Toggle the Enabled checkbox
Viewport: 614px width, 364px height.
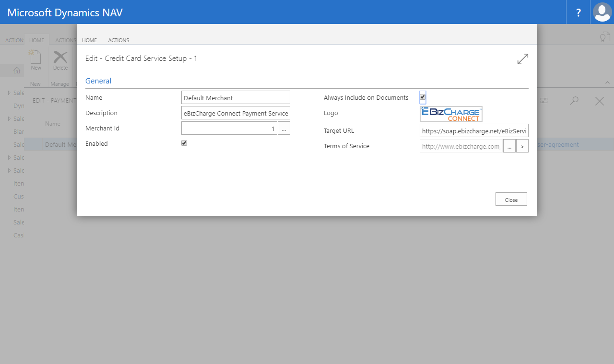[184, 143]
